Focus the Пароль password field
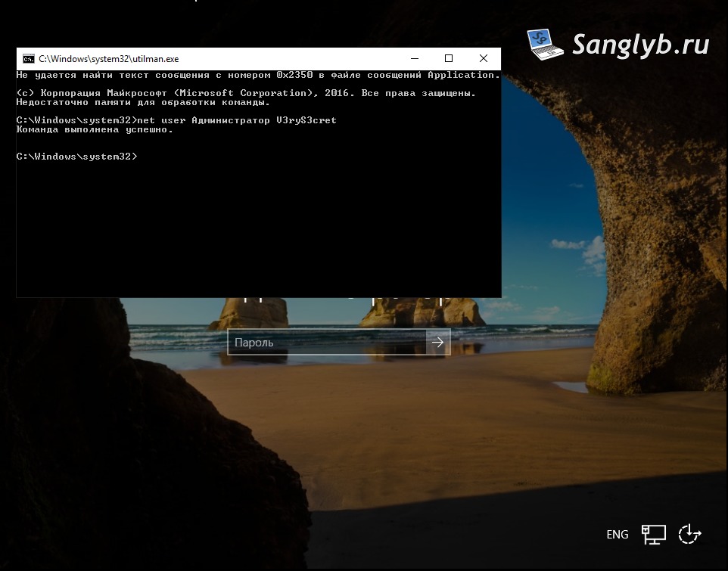728x571 pixels. coord(327,343)
